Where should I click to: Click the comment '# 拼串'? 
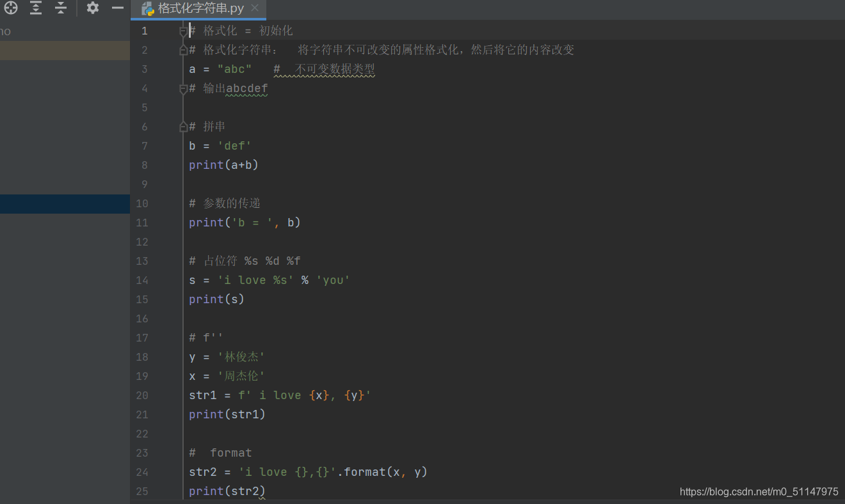click(x=207, y=127)
